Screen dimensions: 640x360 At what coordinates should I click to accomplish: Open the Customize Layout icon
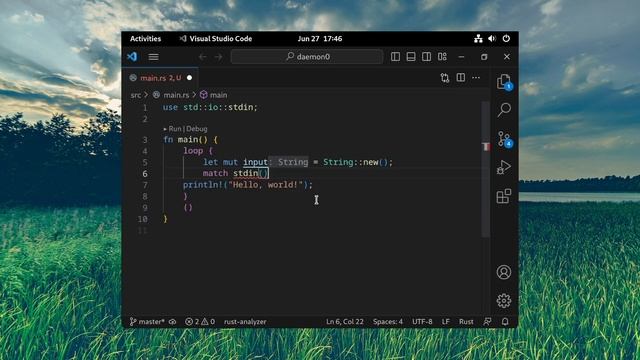click(442, 56)
